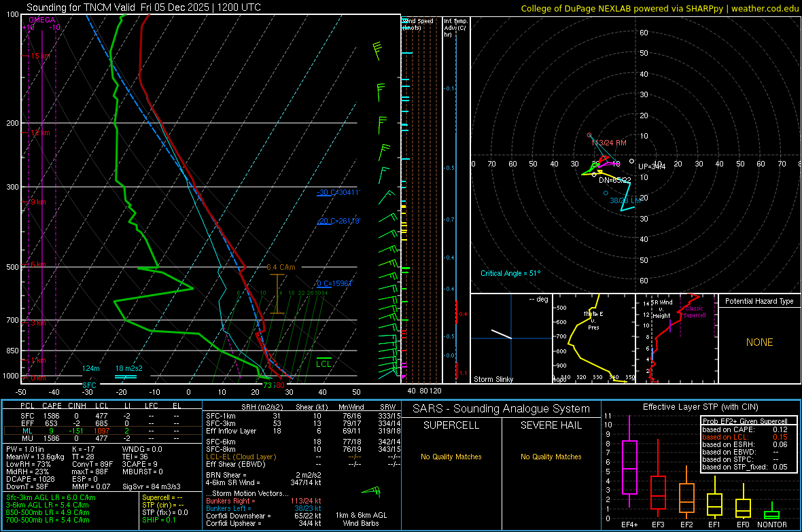The image size is (802, 532).
Task: Click the 15 km height marker
Action: (40, 56)
